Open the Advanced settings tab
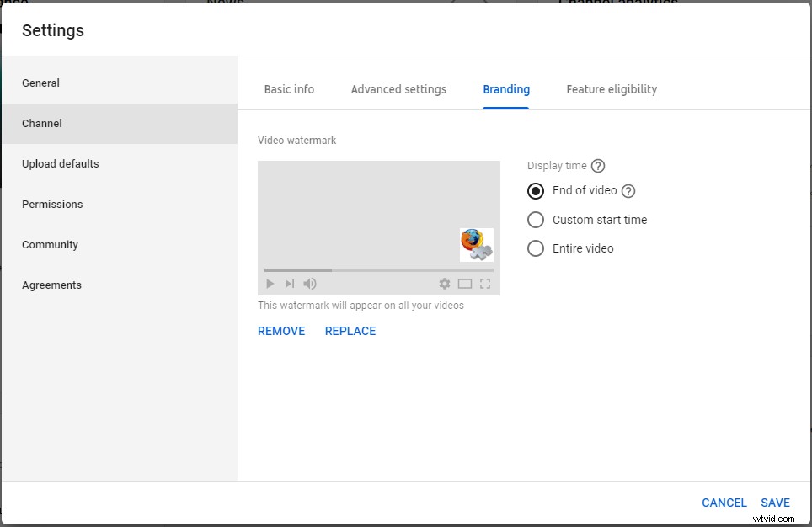This screenshot has height=527, width=812. click(x=398, y=89)
